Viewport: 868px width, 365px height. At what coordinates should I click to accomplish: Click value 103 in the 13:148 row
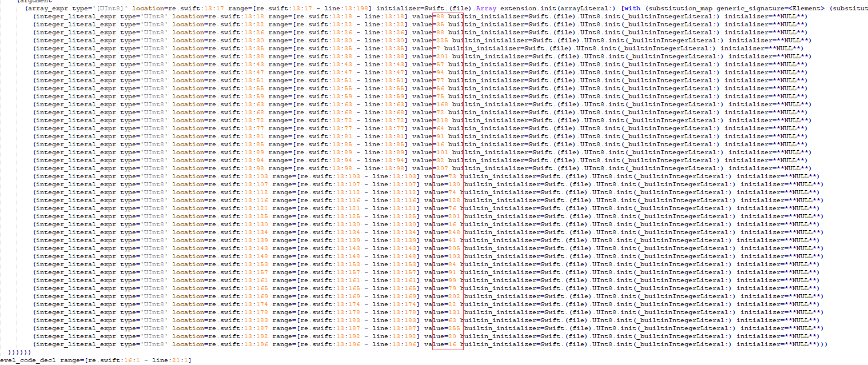point(454,256)
